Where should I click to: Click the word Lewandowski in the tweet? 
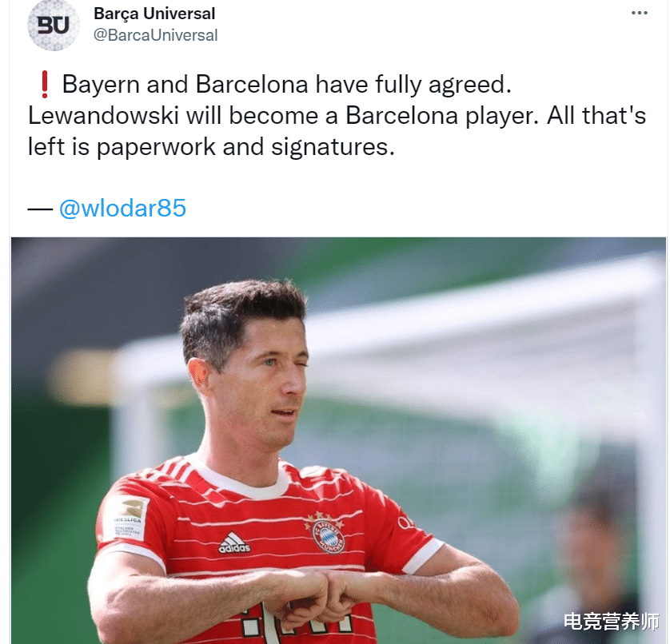[103, 116]
